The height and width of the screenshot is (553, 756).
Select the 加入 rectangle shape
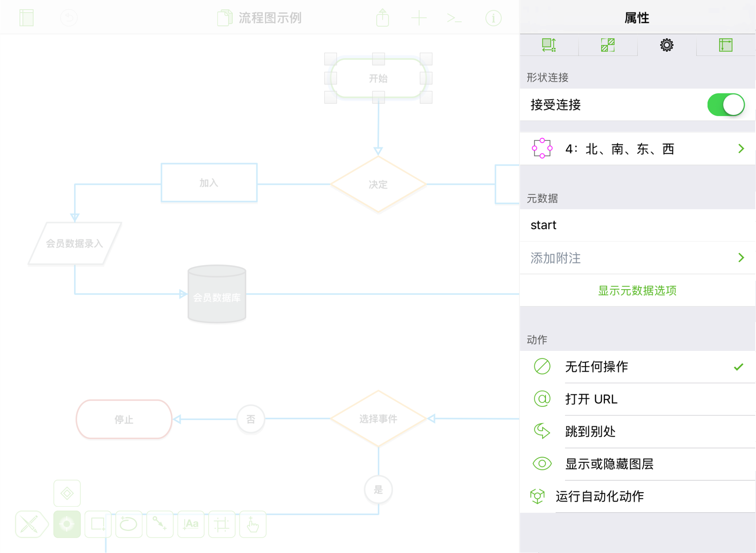click(x=209, y=183)
